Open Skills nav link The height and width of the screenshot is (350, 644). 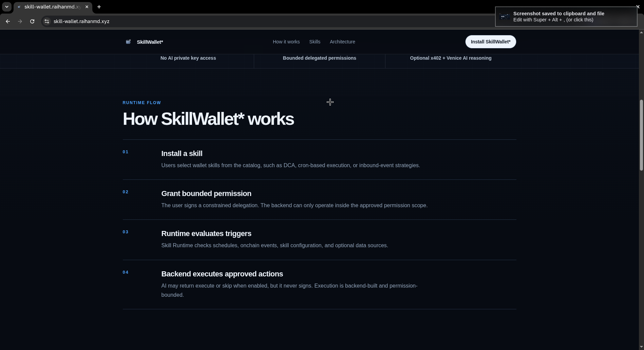315,42
